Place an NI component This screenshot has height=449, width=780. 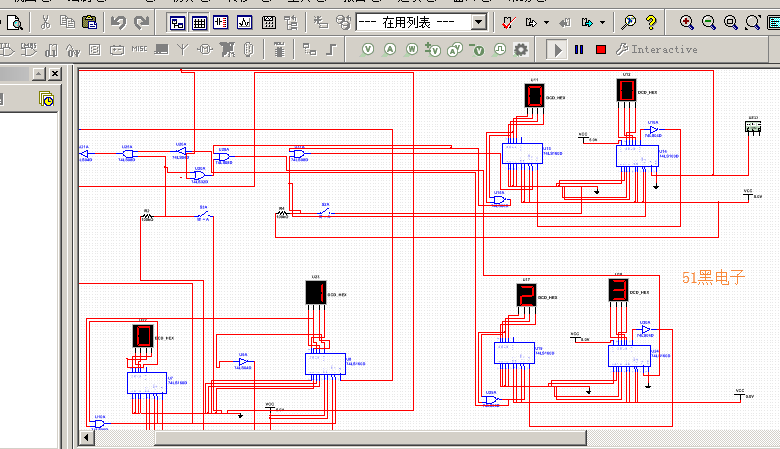(x=227, y=50)
